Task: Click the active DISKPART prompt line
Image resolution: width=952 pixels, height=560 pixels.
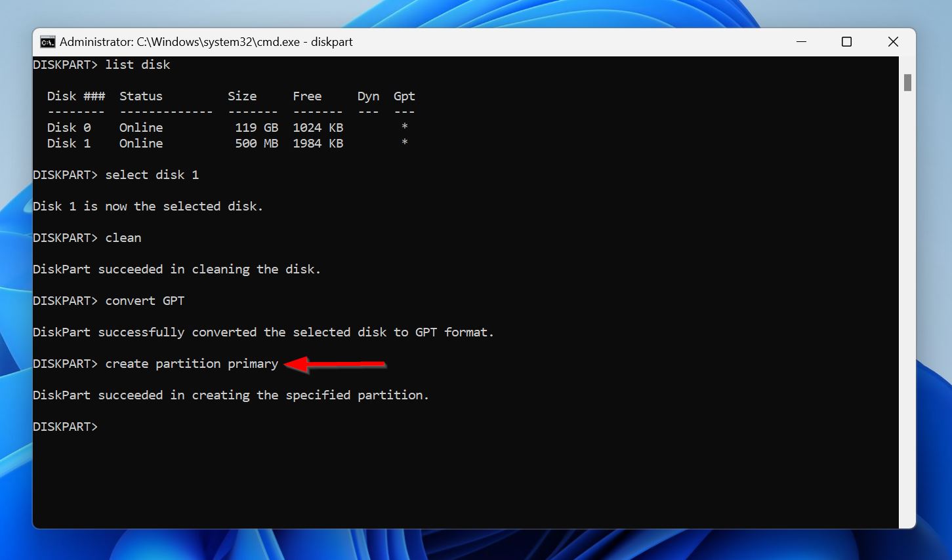Action: [65, 426]
